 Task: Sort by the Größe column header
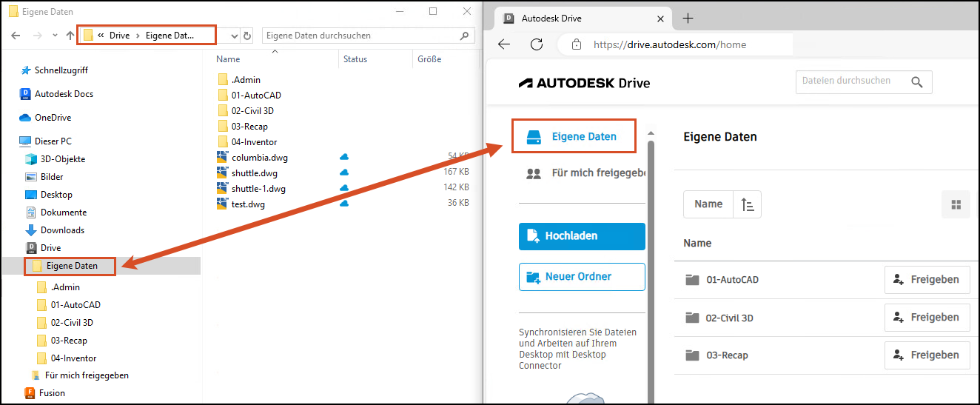pos(429,59)
